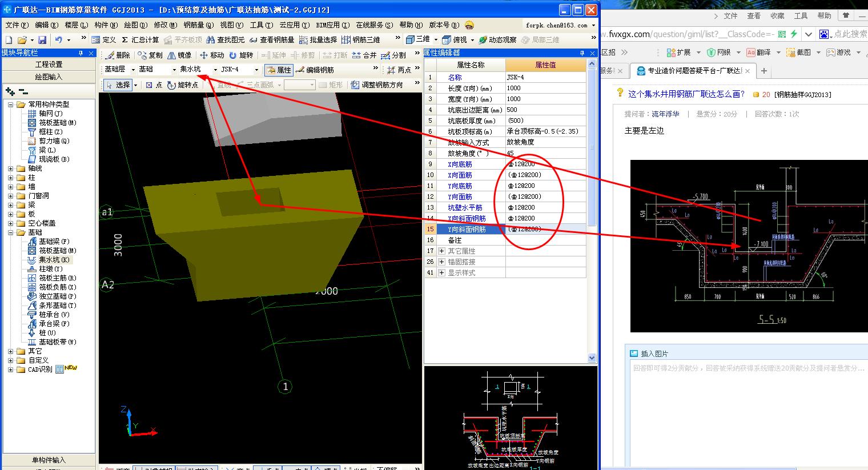Viewport: 868px width, 470px height.
Task: Click 旋转 rotate tool
Action: [241, 55]
